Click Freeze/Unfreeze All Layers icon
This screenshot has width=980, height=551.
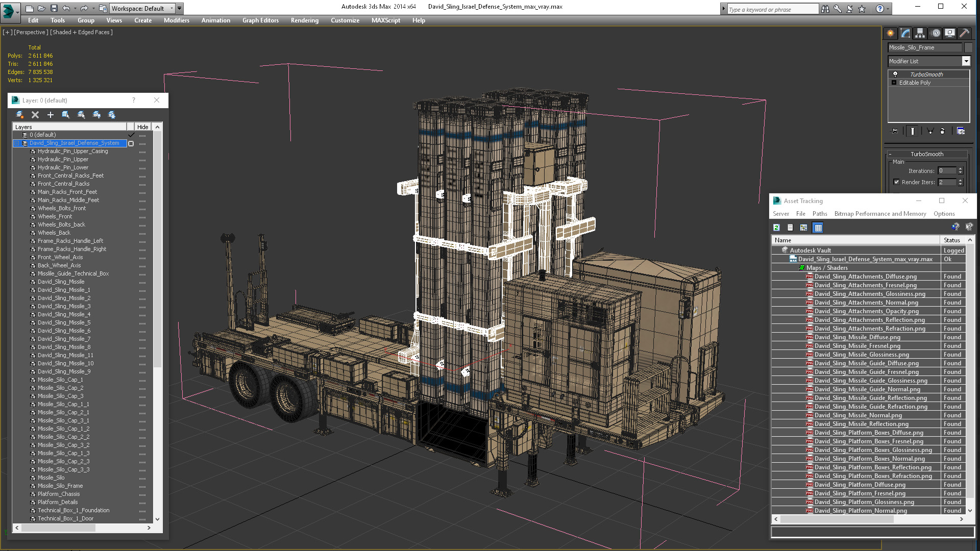coord(112,115)
